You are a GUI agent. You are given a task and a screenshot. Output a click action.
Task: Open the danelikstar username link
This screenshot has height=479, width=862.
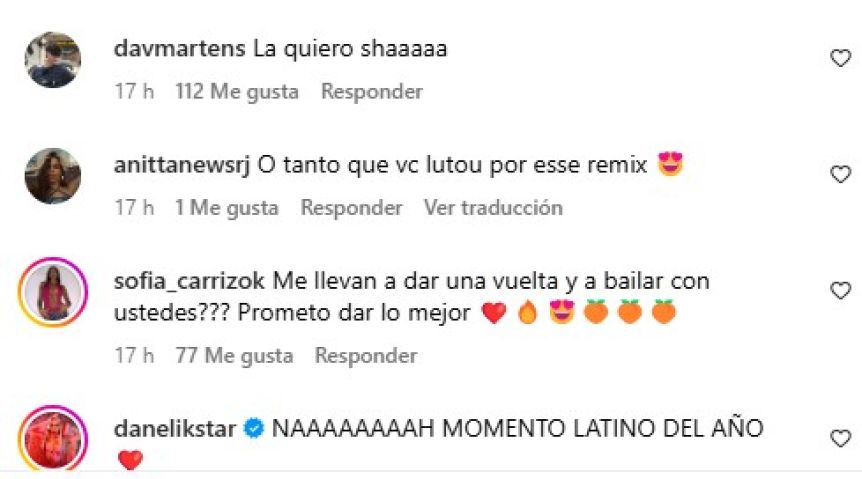[175, 428]
